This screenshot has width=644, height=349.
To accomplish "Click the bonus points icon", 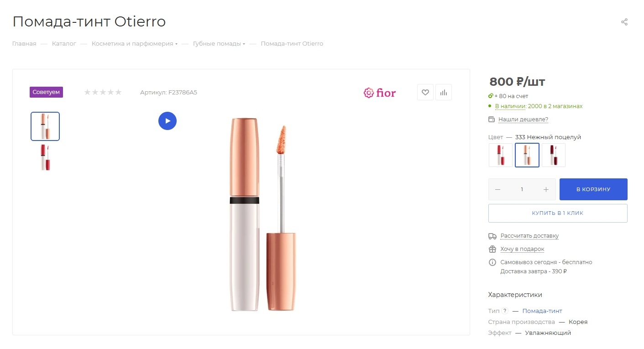I will (491, 96).
